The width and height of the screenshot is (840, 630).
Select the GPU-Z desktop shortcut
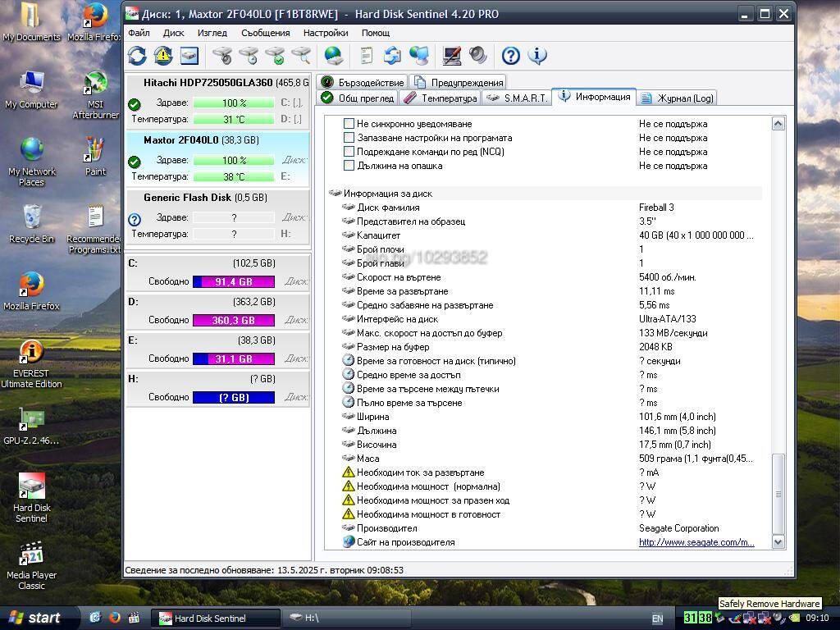(31, 427)
